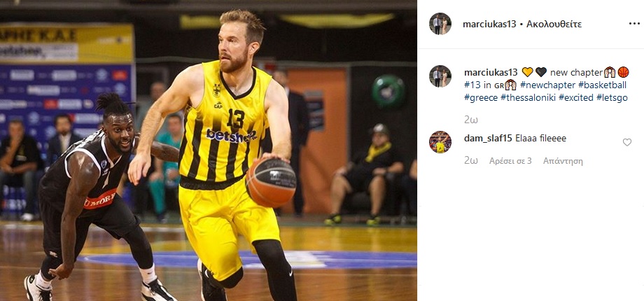Open marciukas13 username in the header
The image size is (644, 301).
point(489,24)
